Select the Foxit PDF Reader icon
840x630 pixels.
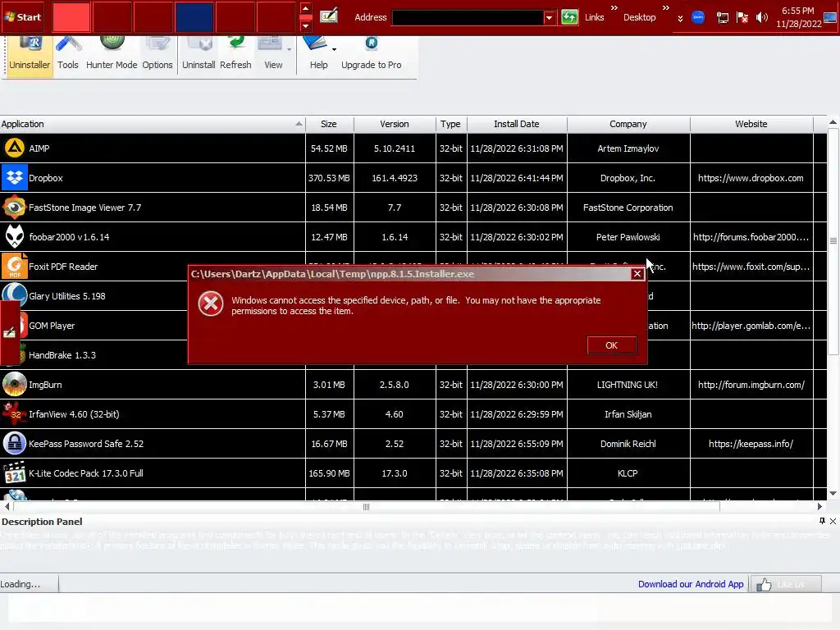tap(15, 267)
